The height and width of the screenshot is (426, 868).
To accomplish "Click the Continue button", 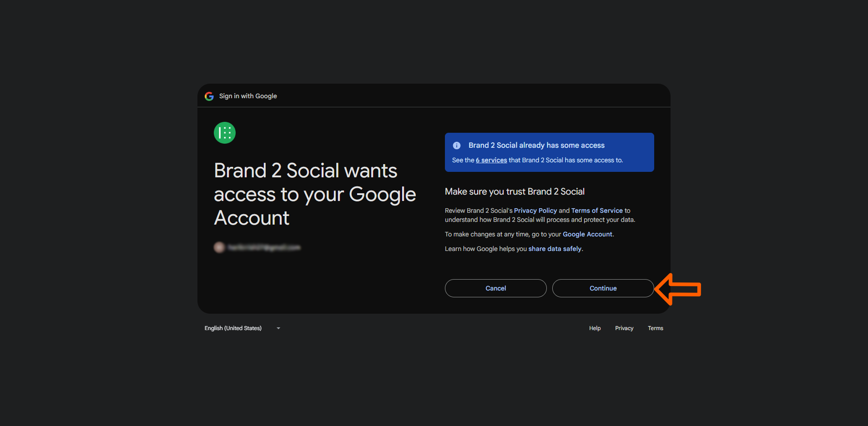I will tap(603, 288).
